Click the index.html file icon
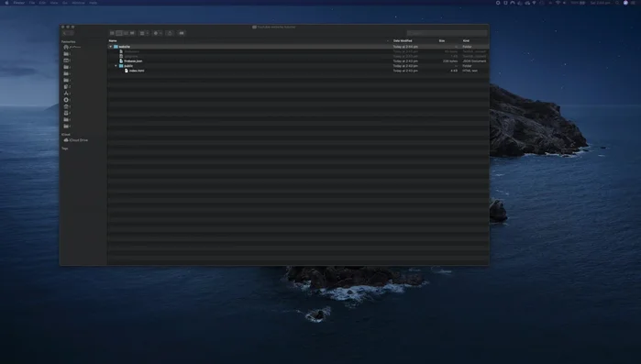 click(127, 71)
